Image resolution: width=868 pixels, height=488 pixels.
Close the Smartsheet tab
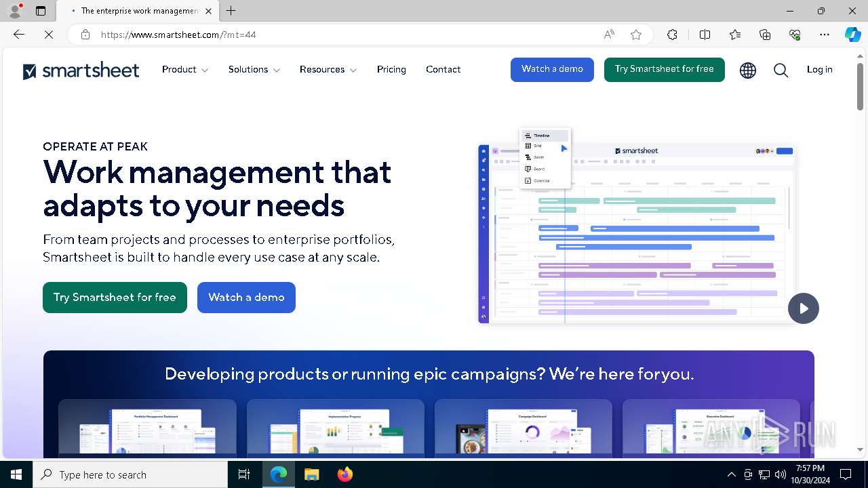coord(209,11)
